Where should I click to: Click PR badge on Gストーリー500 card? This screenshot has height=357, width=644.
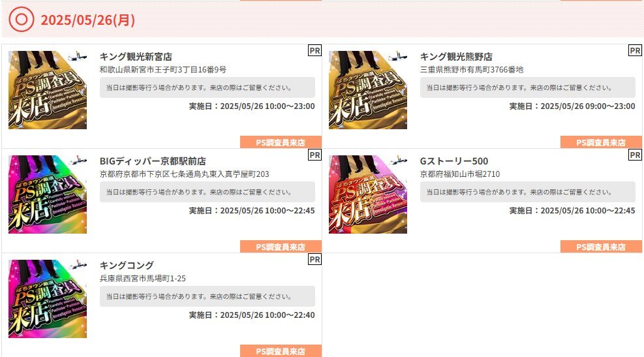click(635, 155)
